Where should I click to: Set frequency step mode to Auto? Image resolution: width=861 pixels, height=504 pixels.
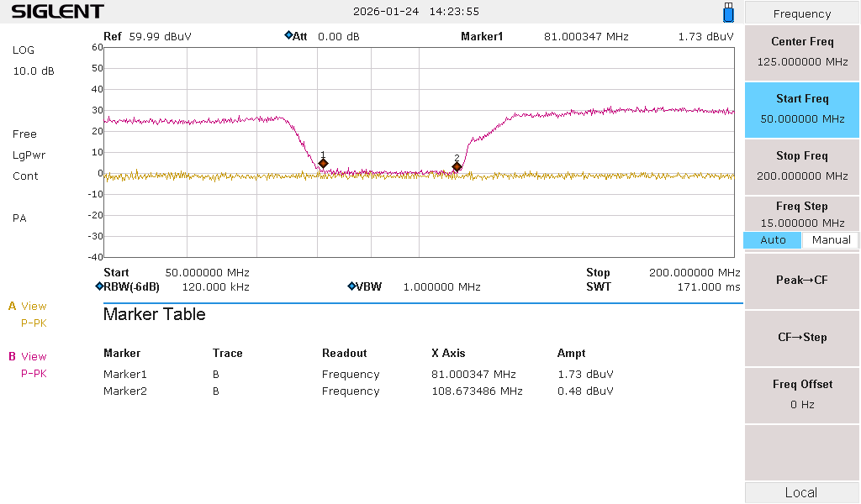[x=773, y=240]
